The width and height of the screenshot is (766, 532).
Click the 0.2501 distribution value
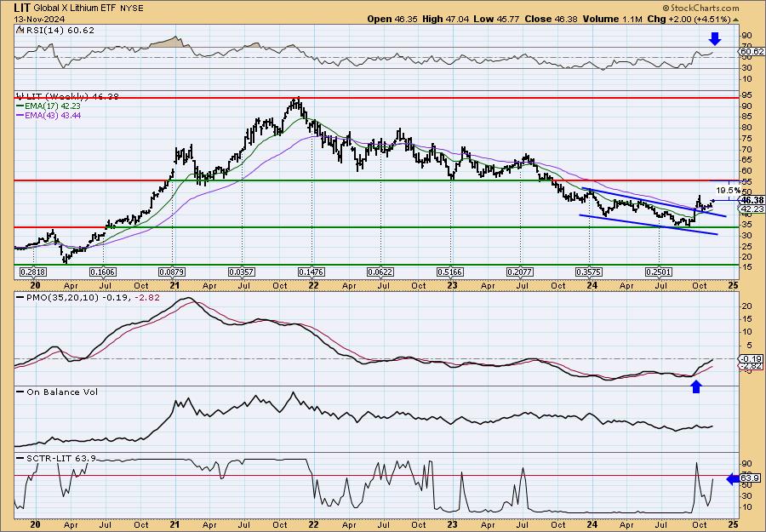[x=659, y=272]
